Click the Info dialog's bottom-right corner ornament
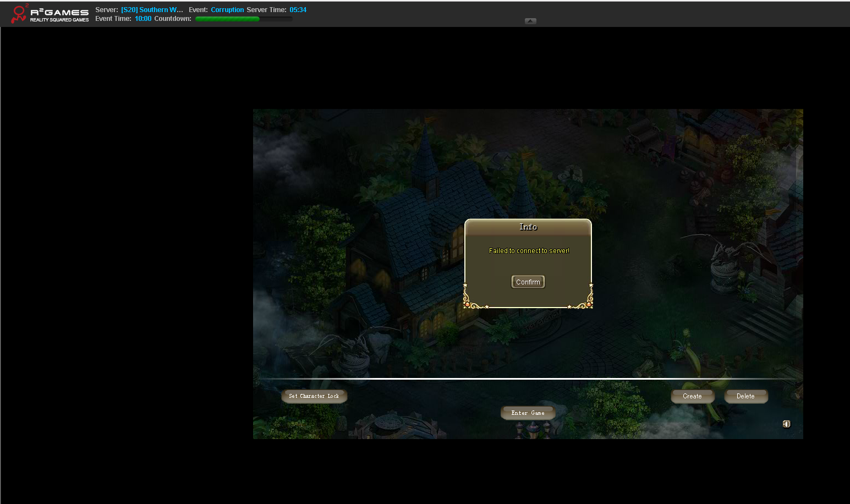This screenshot has height=504, width=850. click(x=584, y=300)
